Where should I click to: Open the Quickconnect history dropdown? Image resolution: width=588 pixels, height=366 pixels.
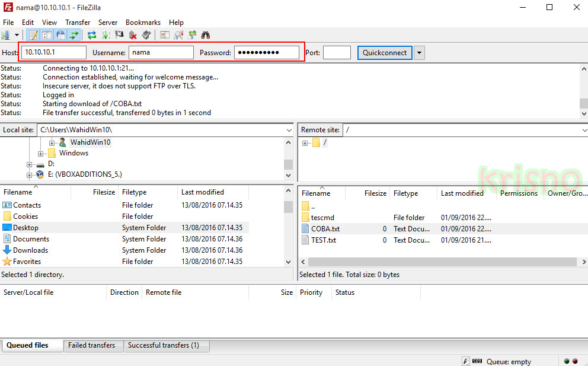pyautogui.click(x=419, y=53)
